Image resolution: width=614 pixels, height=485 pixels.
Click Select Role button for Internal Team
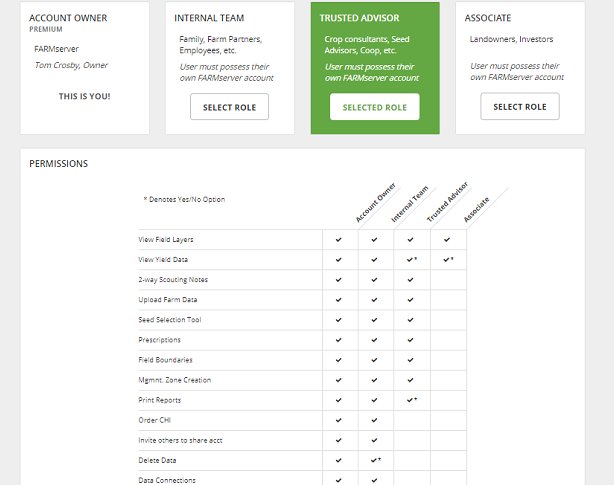pos(229,106)
